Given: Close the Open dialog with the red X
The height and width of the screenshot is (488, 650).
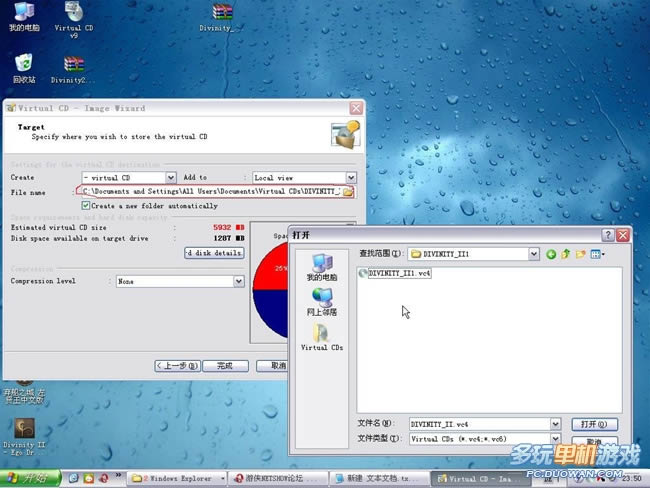Looking at the screenshot, I should [623, 236].
